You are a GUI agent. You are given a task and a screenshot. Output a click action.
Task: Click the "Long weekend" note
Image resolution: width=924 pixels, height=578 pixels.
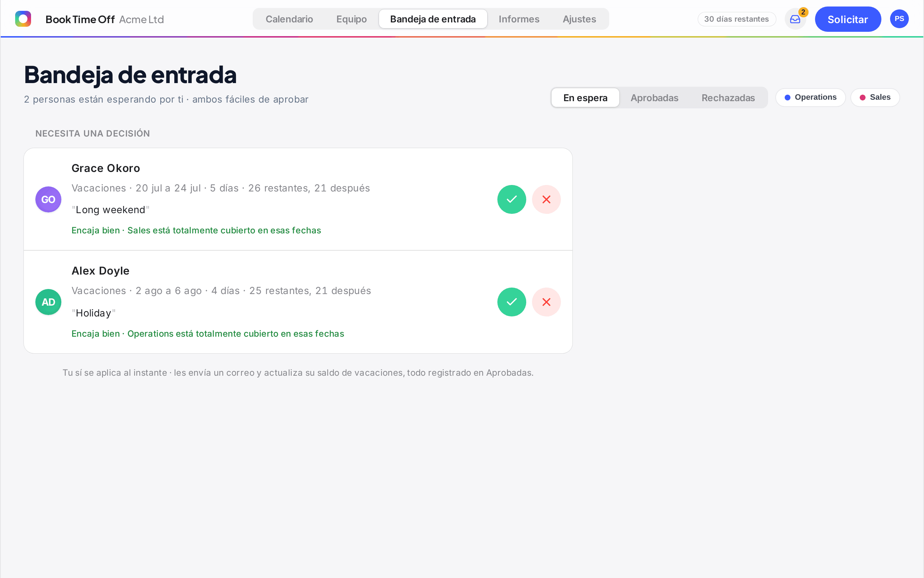point(111,210)
